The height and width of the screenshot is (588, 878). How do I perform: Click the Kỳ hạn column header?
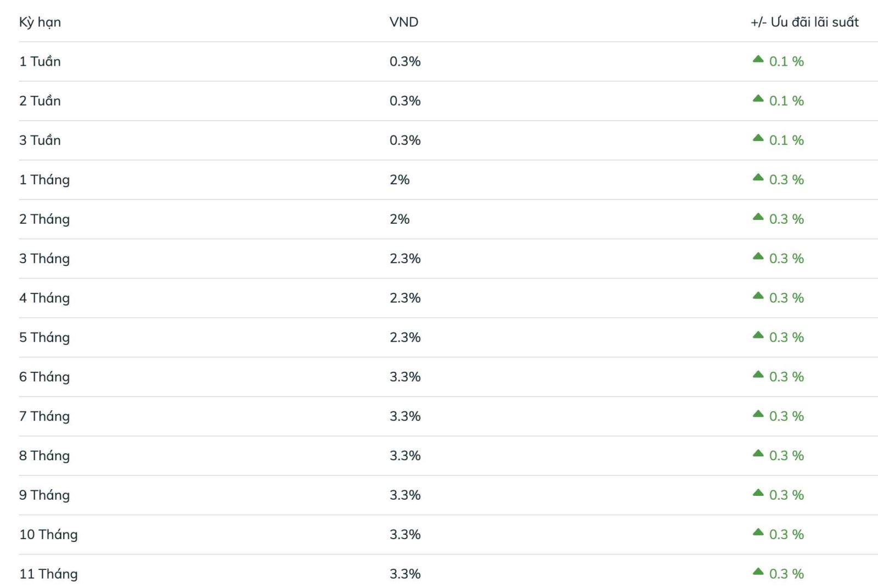(x=40, y=22)
